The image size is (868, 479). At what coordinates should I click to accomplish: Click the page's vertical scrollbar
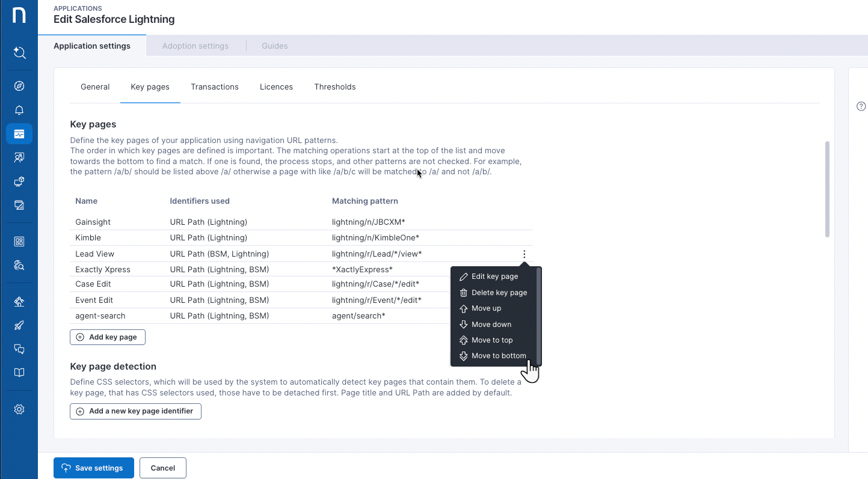click(x=827, y=189)
